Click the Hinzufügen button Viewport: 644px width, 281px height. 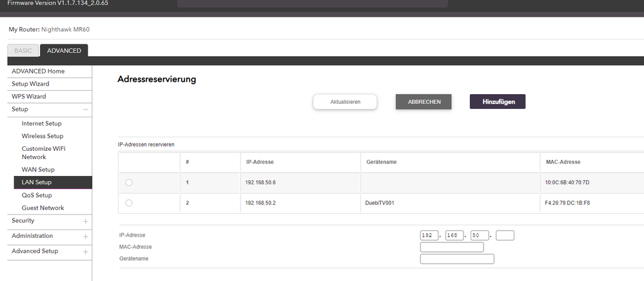pos(498,102)
